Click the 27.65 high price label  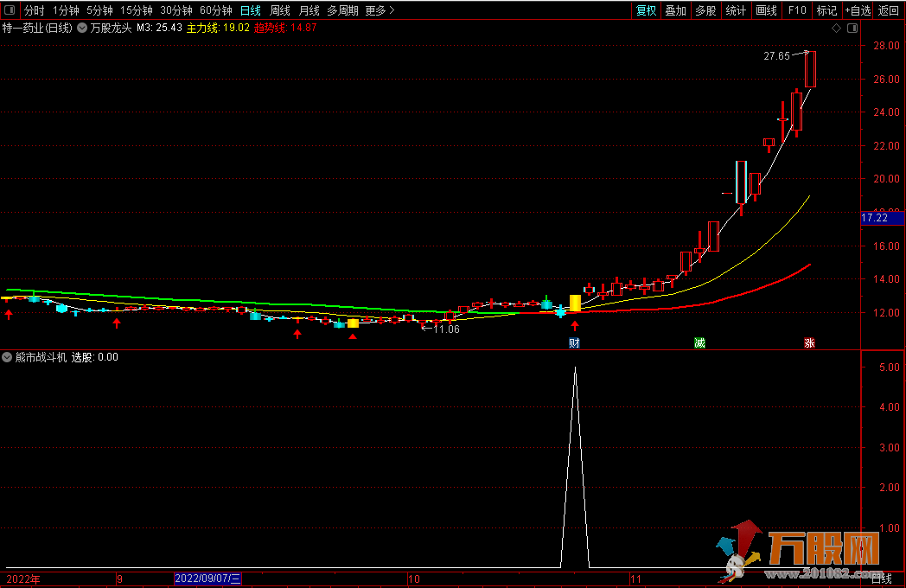click(776, 56)
